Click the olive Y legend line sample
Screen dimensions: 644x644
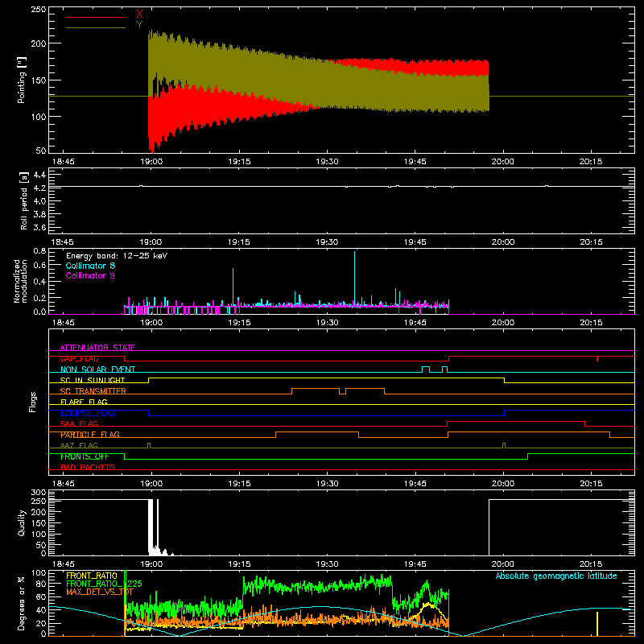[96, 27]
